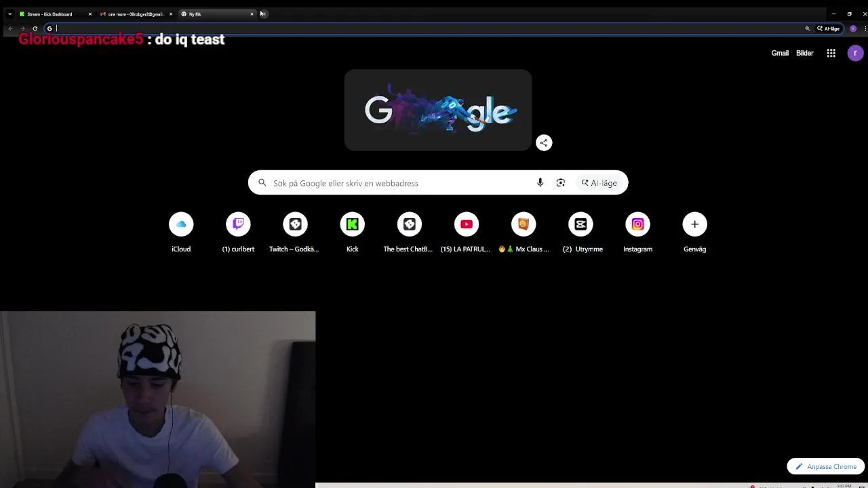Open the Twitch – Godkä... shortcut

tap(295, 224)
